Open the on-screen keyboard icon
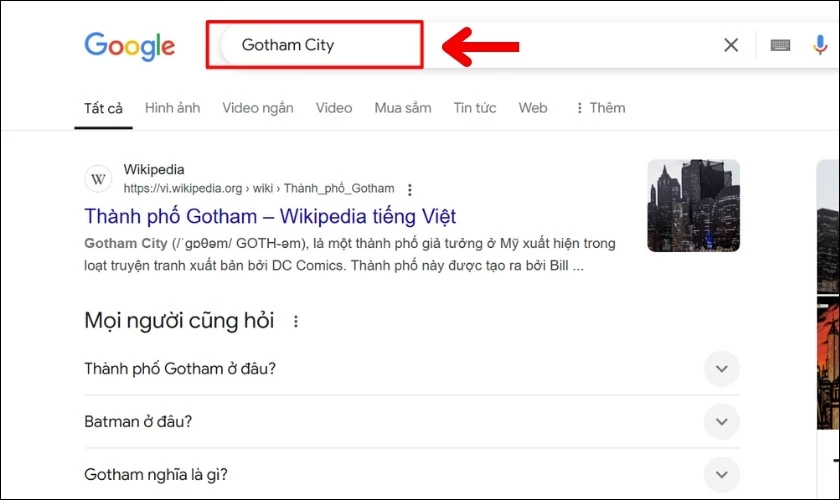Viewport: 840px width, 500px height. [780, 46]
